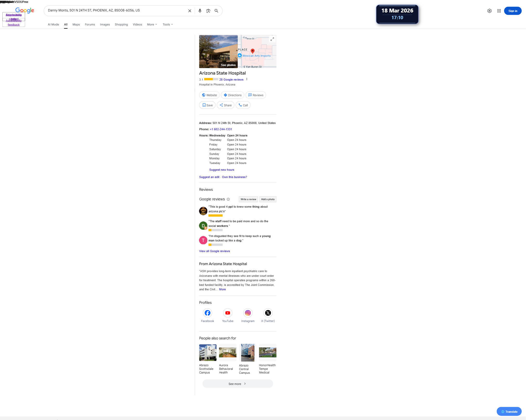Expand See more related places
529x420 pixels.
[x=237, y=384]
